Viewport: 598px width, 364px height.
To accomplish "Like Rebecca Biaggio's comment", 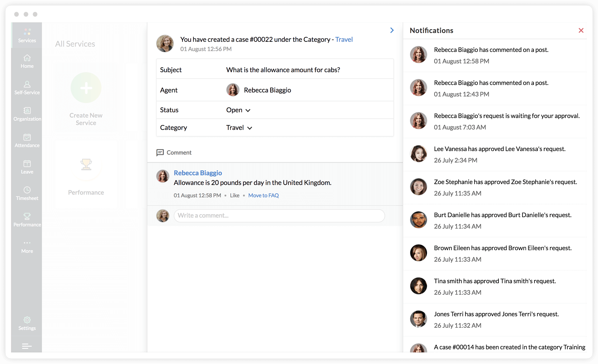I will tap(235, 195).
